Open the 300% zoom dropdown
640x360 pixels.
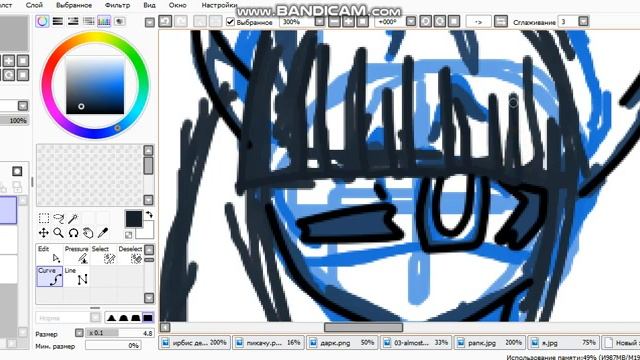319,21
